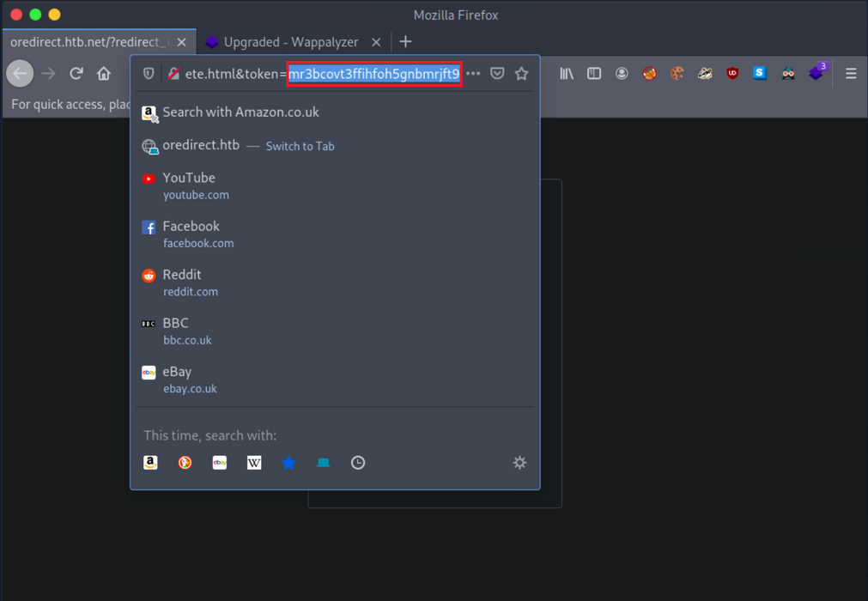Screen dimensions: 868x601
Task: Click the uBlock Origin extension icon
Action: pyautogui.click(x=732, y=74)
